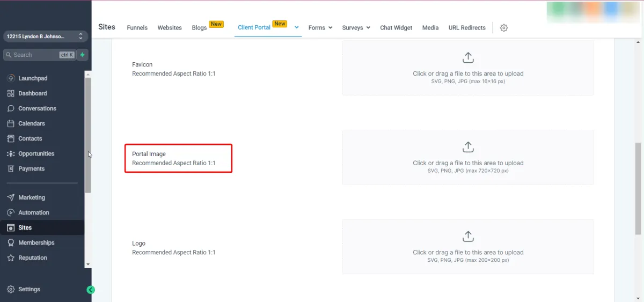Click the Logo upload arrow icon
Image resolution: width=644 pixels, height=302 pixels.
point(468,237)
